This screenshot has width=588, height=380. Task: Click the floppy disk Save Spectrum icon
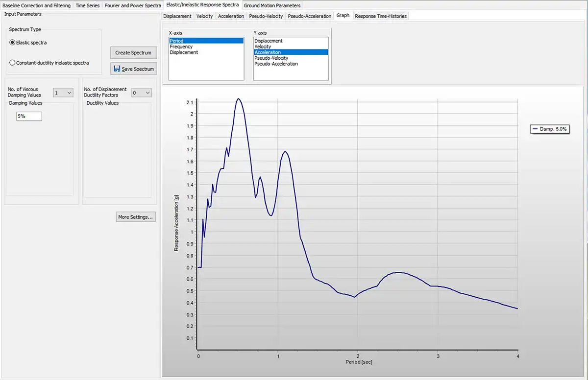click(117, 69)
